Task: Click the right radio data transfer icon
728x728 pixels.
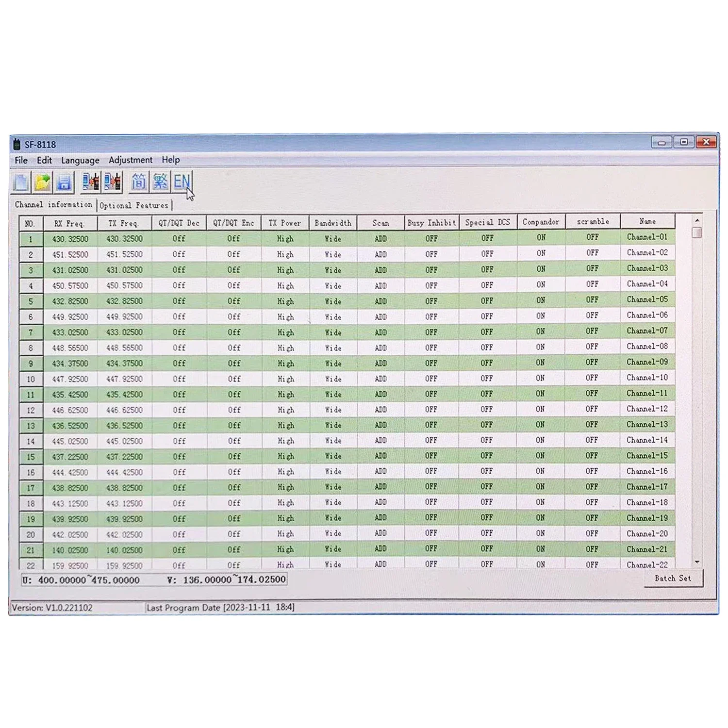Action: point(113,182)
